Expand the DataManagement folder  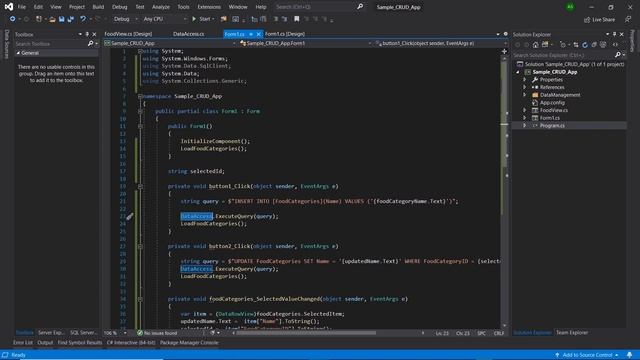click(x=525, y=95)
